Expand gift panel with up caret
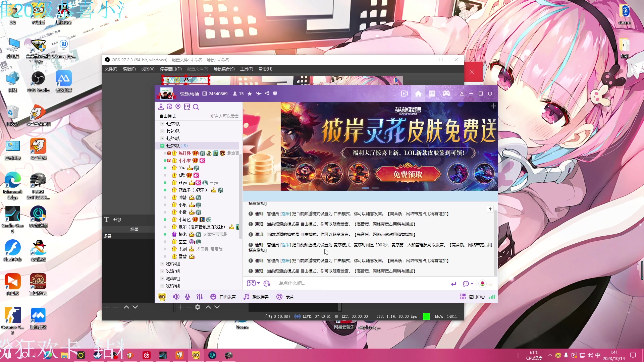The height and width of the screenshot is (362, 644). coord(490,284)
